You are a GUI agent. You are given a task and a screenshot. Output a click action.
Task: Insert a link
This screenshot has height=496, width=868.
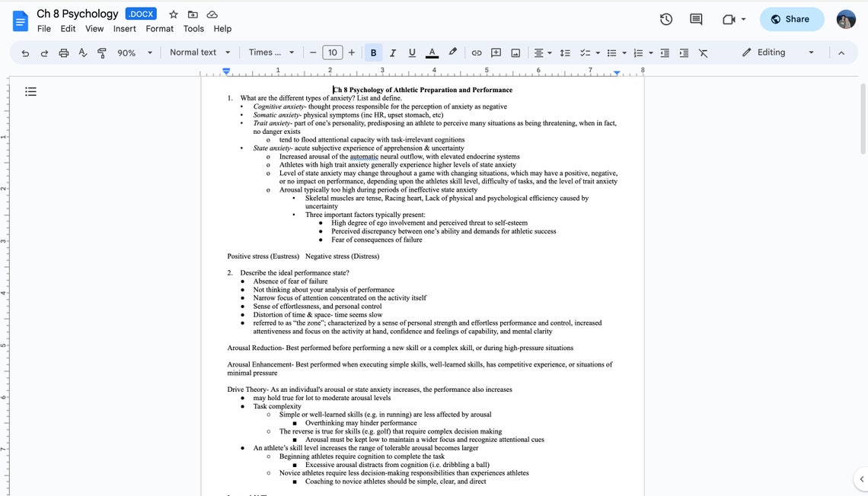pyautogui.click(x=477, y=52)
